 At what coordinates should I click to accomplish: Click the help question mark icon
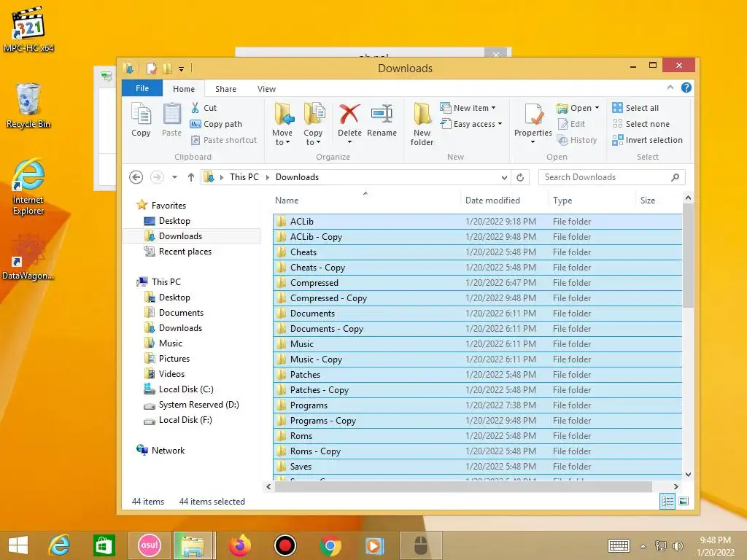click(x=686, y=87)
